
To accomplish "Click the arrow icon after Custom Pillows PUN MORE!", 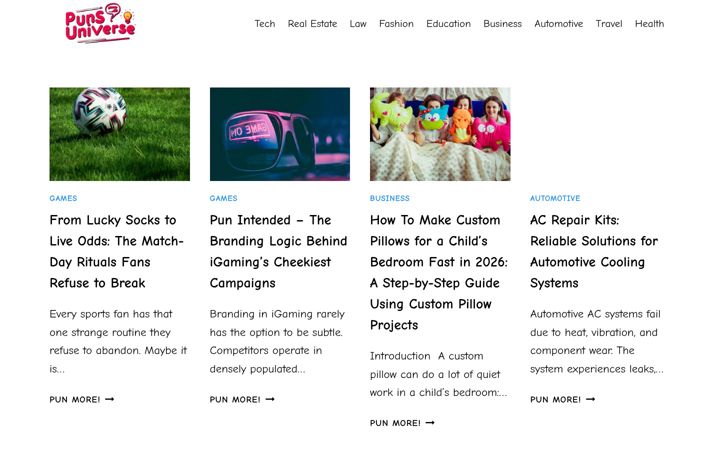I will pyautogui.click(x=430, y=423).
